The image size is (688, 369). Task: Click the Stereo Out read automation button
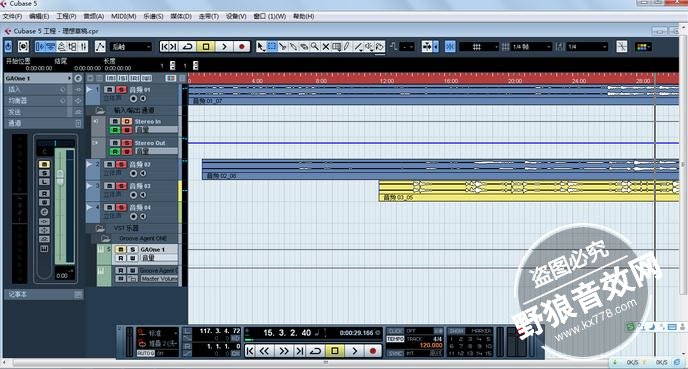(x=115, y=151)
